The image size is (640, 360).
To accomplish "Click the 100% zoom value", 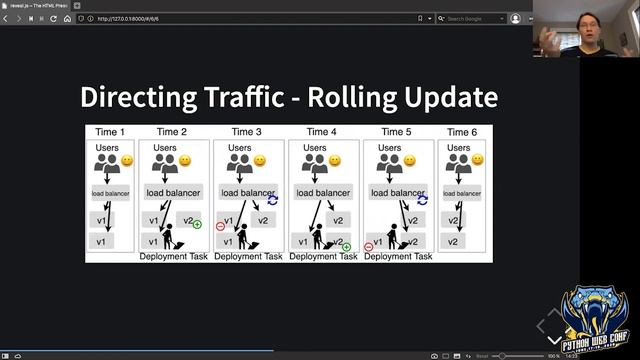I will pyautogui.click(x=553, y=356).
